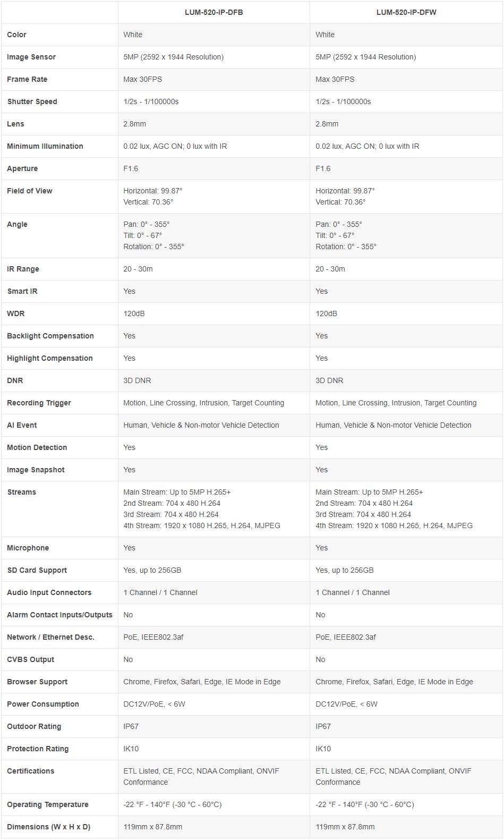Select the IR Range row label

tap(23, 269)
